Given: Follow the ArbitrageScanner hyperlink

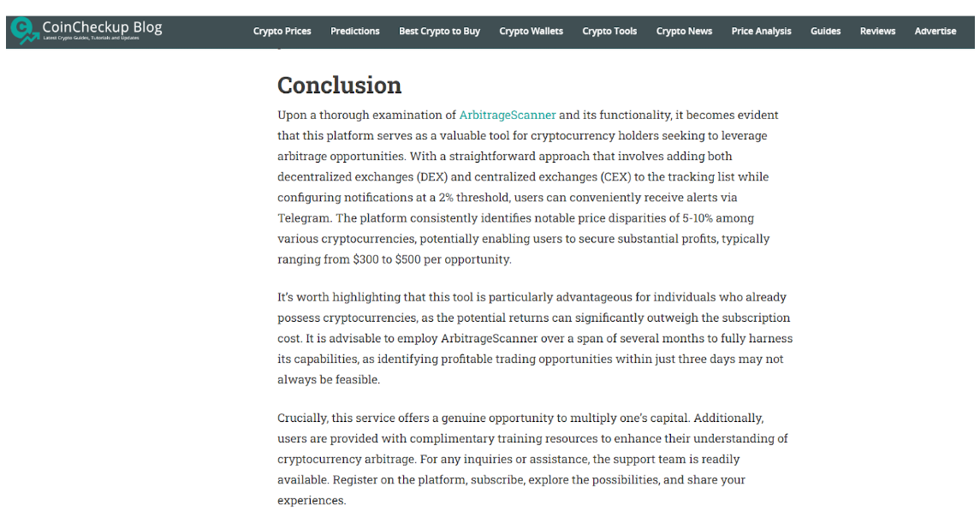Looking at the screenshot, I should point(508,116).
